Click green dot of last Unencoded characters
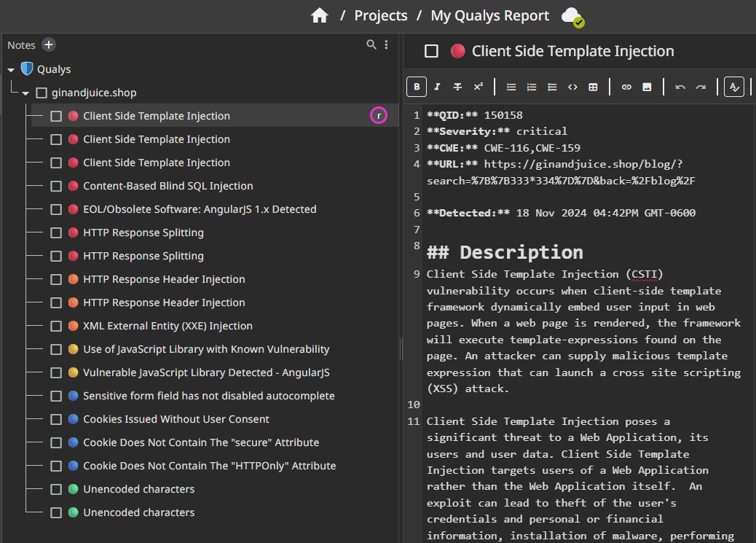756x543 pixels. pos(74,512)
